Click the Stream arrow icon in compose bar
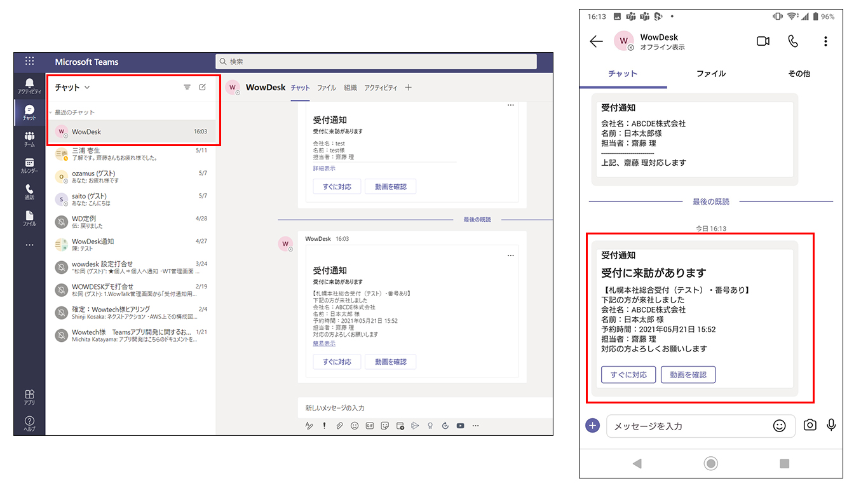The height and width of the screenshot is (488, 868). (415, 426)
